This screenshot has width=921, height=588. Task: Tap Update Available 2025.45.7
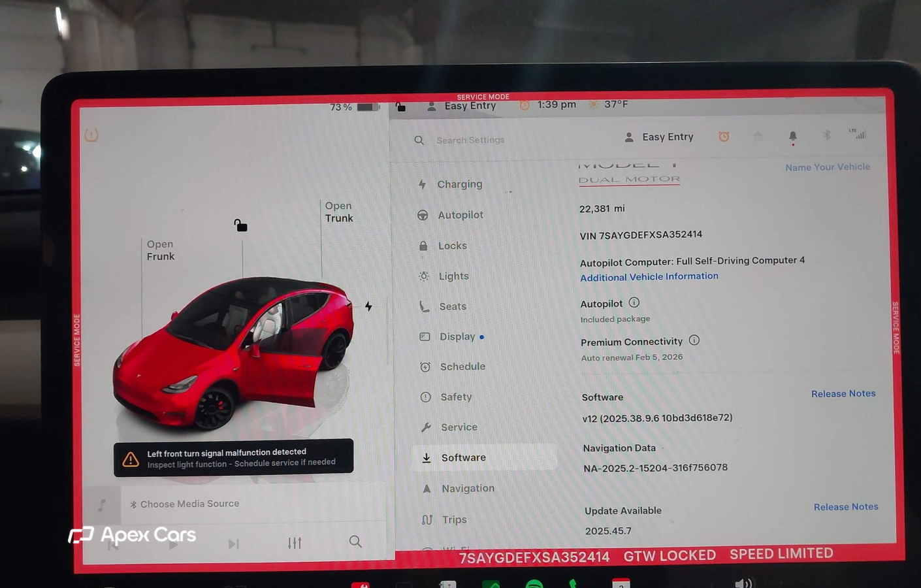623,521
